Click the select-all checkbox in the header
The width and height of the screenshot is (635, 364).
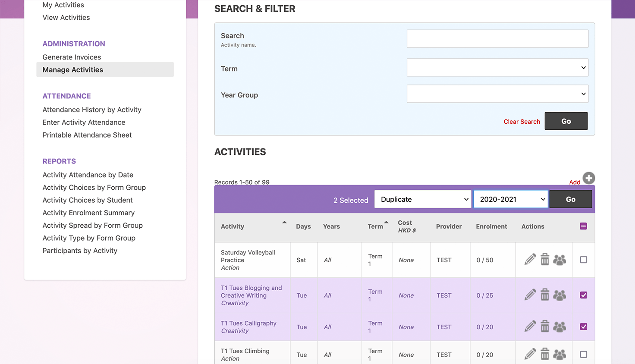[583, 226]
